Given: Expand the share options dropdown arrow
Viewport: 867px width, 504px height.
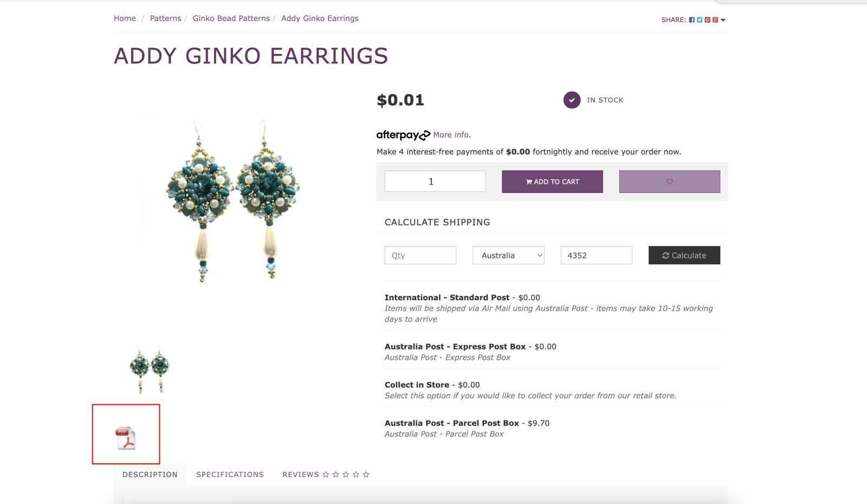Looking at the screenshot, I should coord(723,20).
